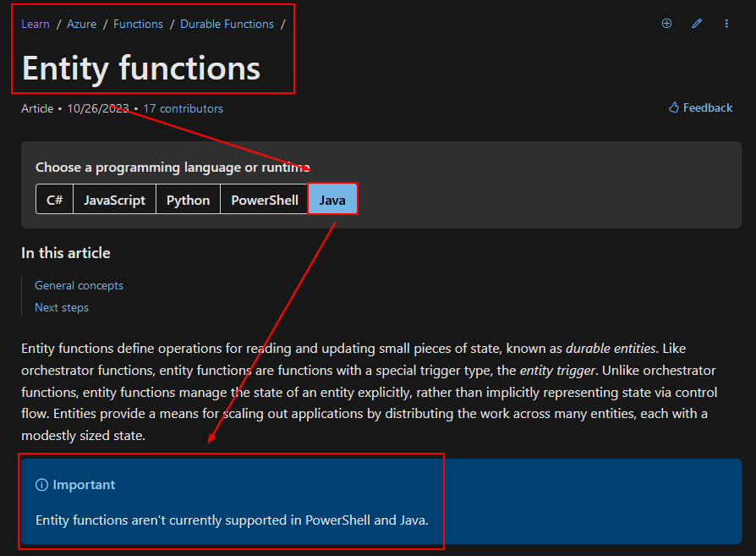
Task: Open the Functions breadcrumb link
Action: pos(138,24)
